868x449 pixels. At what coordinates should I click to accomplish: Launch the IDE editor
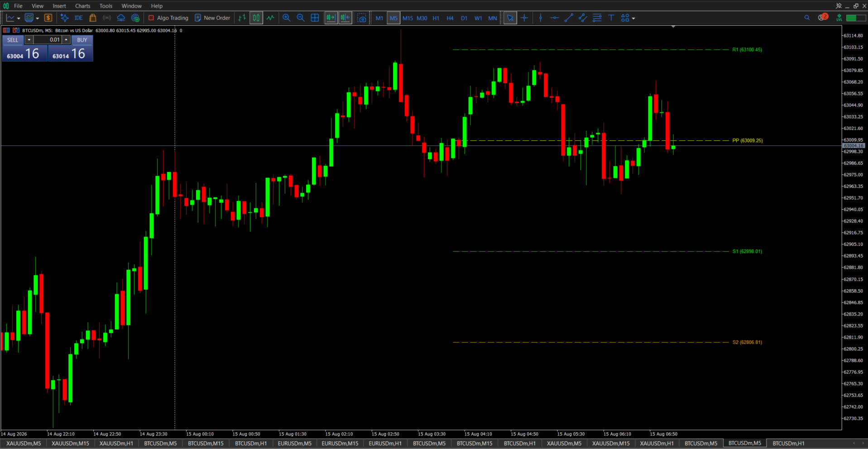tap(78, 18)
